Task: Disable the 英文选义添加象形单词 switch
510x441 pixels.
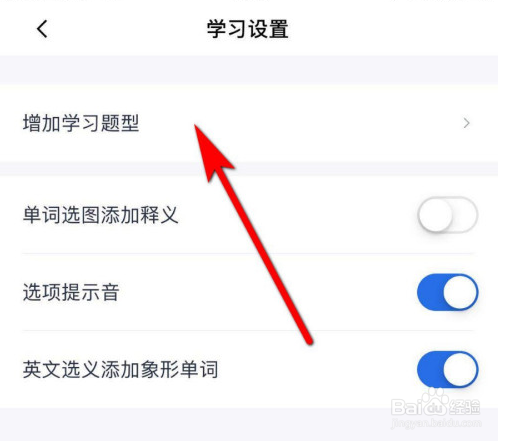Action: (448, 369)
